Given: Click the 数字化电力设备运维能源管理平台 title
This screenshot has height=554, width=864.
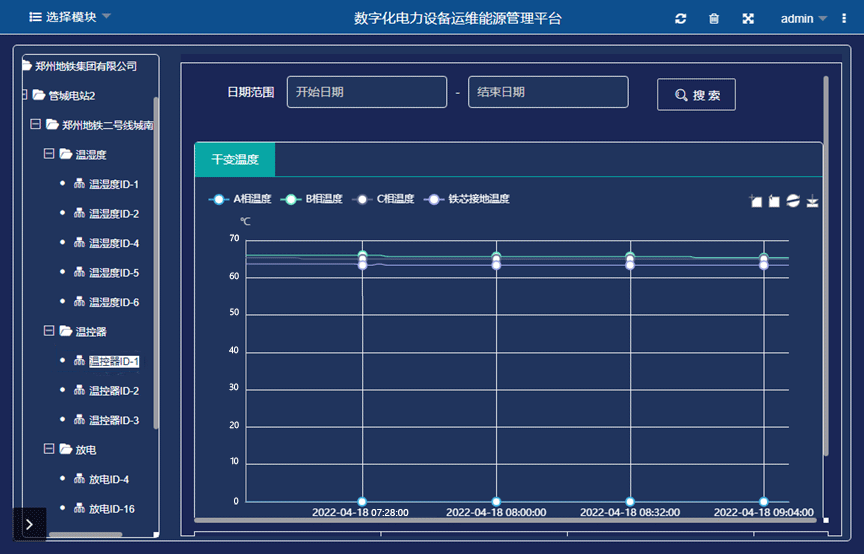Looking at the screenshot, I should click(x=457, y=19).
